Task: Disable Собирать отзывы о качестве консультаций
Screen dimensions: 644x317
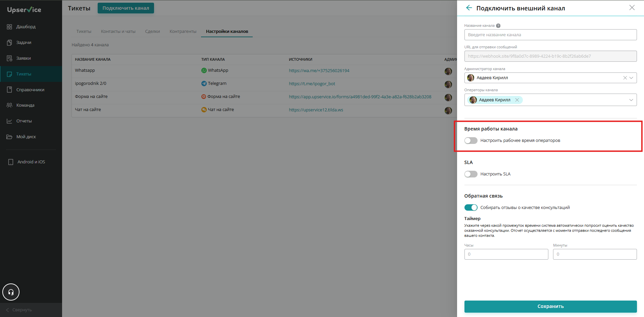Action: 471,208
